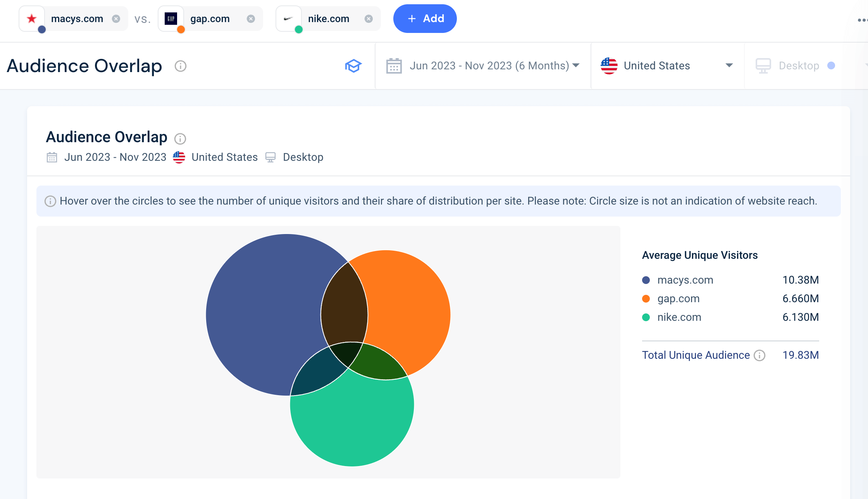Click the 19.83M total value
The image size is (868, 499).
coord(801,355)
